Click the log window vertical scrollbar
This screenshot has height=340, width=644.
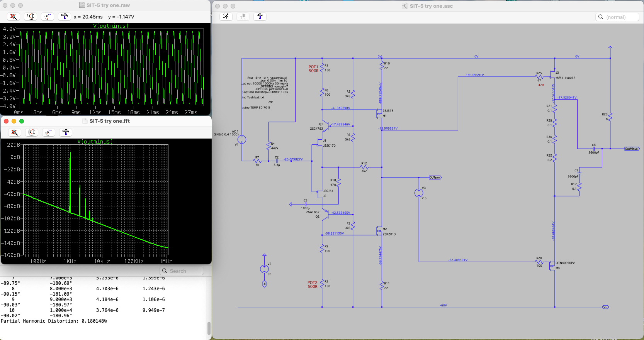pyautogui.click(x=209, y=328)
